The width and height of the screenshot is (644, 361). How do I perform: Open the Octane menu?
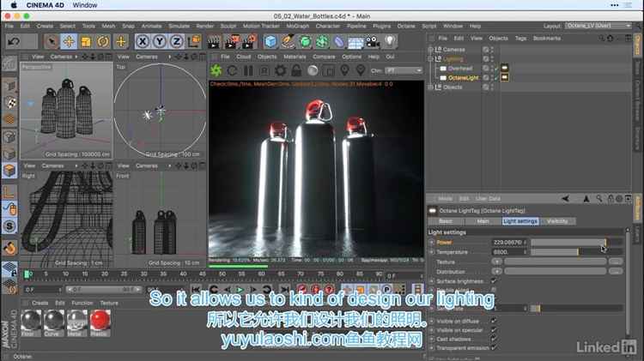(x=406, y=26)
